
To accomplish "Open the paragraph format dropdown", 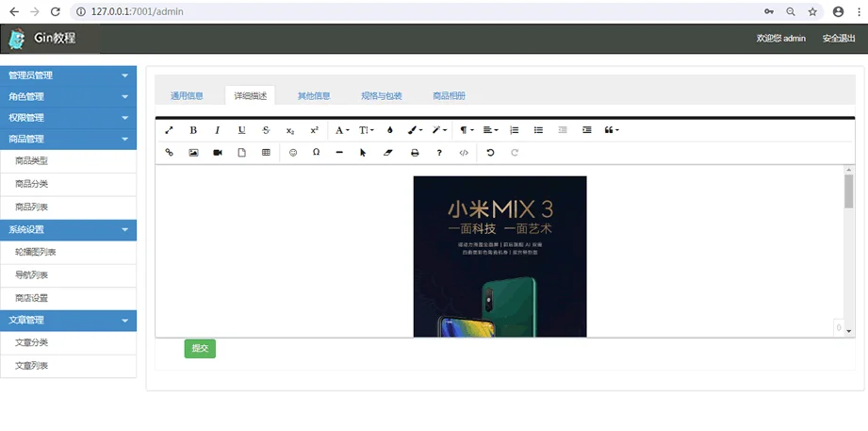I will [467, 130].
